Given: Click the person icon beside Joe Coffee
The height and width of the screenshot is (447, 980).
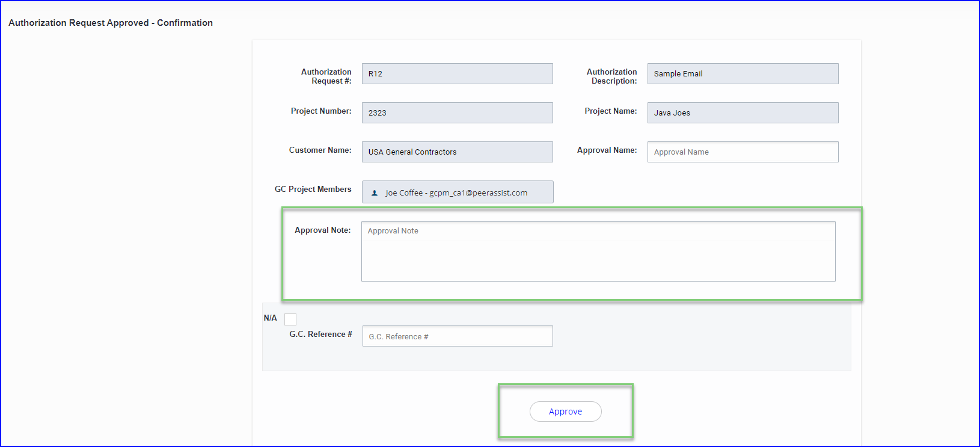Looking at the screenshot, I should click(x=375, y=193).
